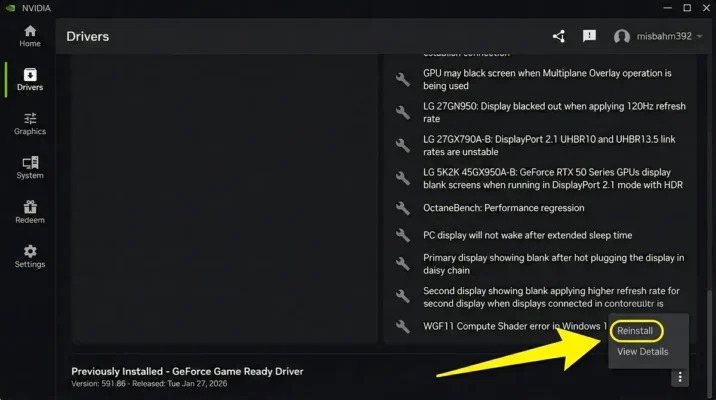Click wrench icon beside PC display wake item
This screenshot has width=716, height=400.
(x=402, y=235)
